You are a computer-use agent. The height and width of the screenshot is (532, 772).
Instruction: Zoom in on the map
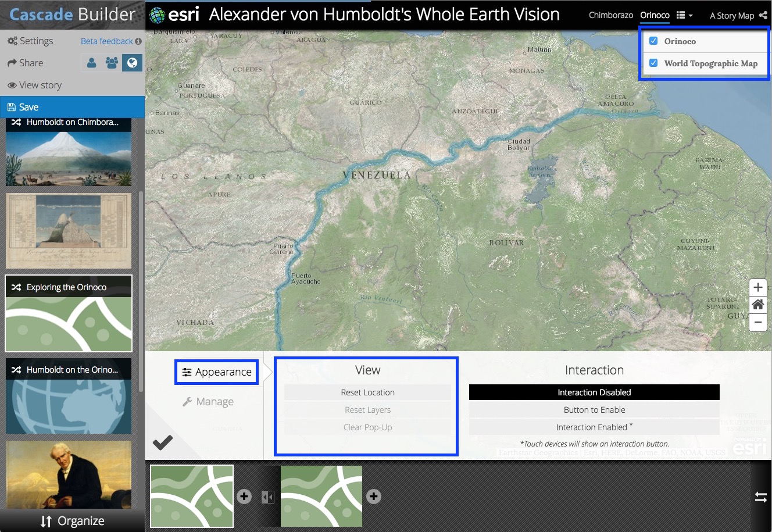click(x=757, y=287)
